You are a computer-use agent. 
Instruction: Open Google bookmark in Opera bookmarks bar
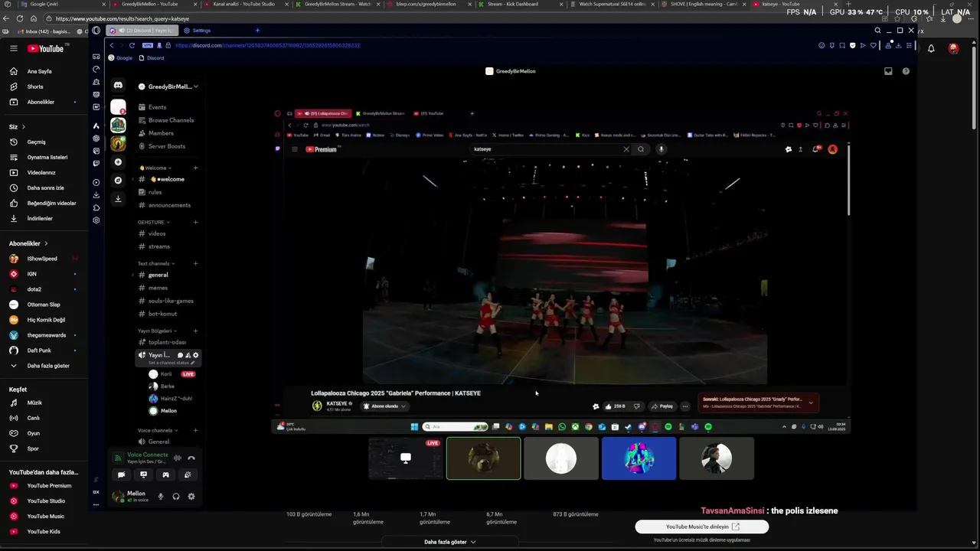[121, 58]
